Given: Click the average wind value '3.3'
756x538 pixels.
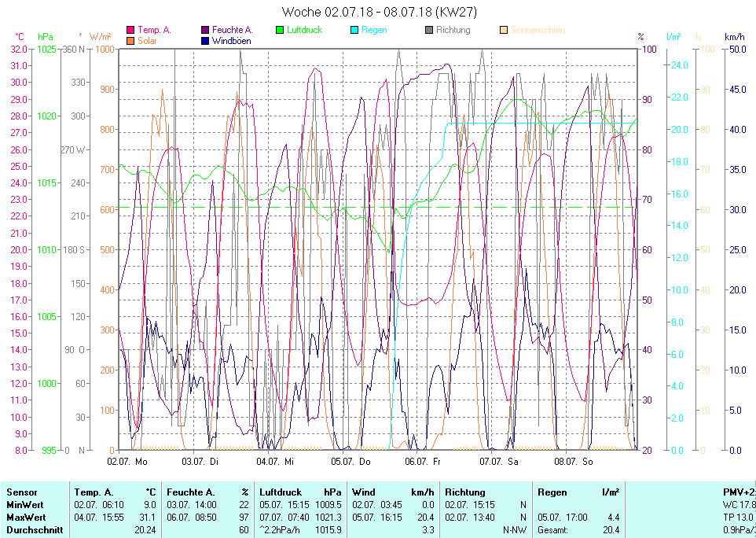Looking at the screenshot, I should pos(428,530).
